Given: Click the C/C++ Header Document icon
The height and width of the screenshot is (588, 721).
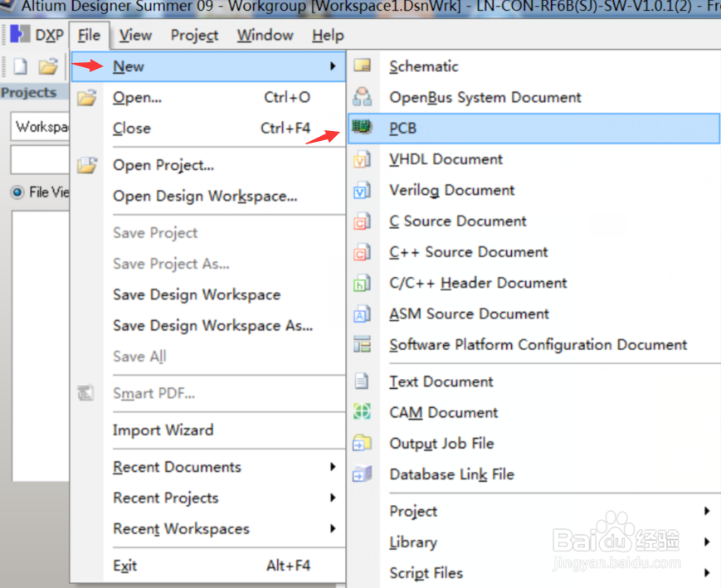Looking at the screenshot, I should pos(363,283).
